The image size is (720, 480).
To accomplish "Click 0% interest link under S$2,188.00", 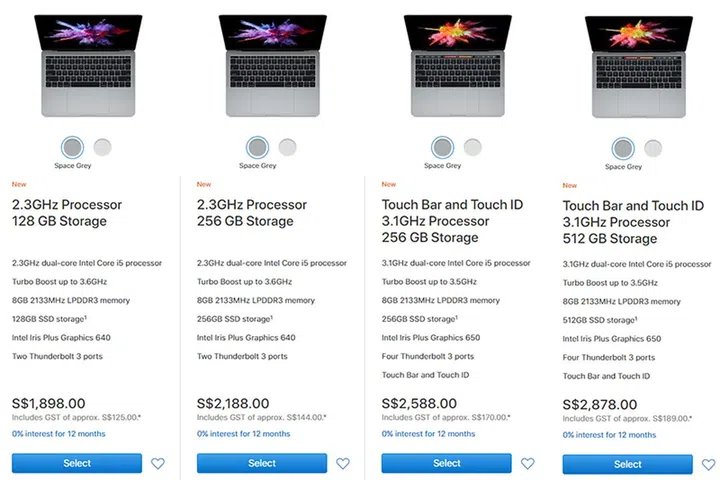I will tap(244, 434).
